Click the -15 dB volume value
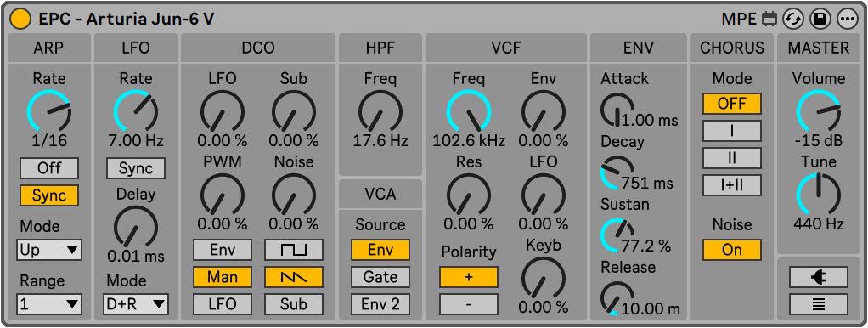 point(818,141)
